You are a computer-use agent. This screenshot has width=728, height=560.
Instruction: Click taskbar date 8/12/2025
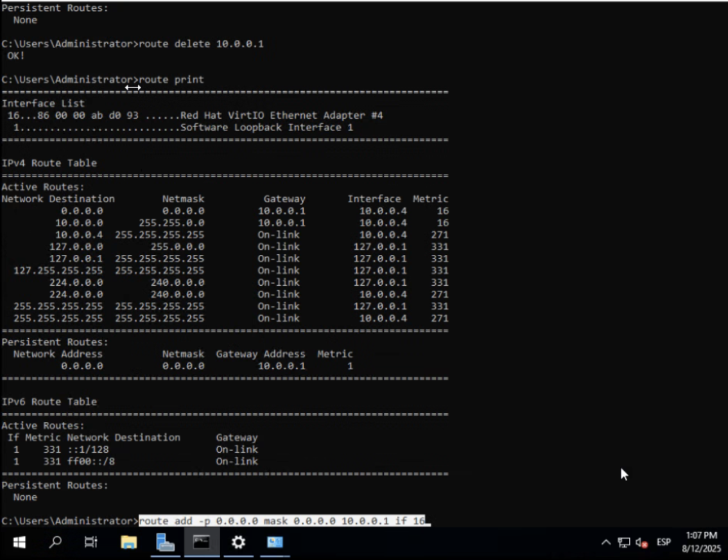coord(701,549)
